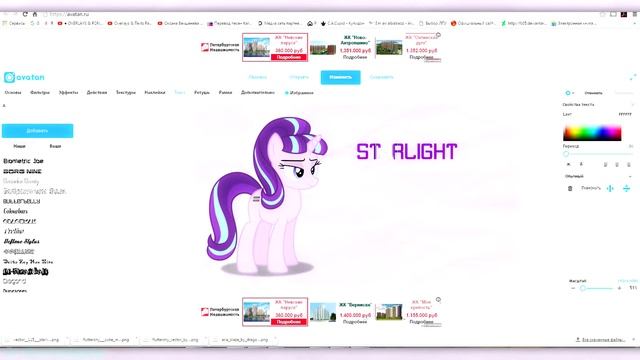Open the Ретушь tab
This screenshot has width=640, height=360.
202,93
